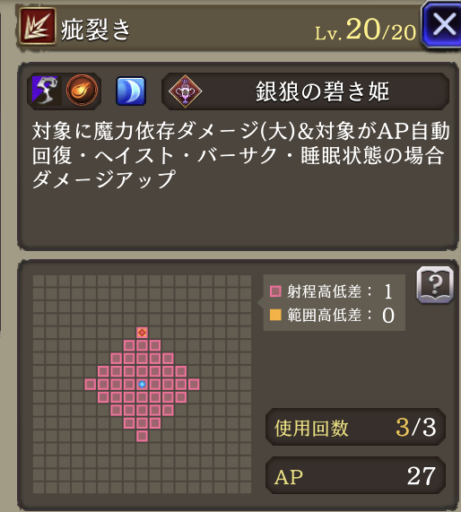Select the leftmost pink range tile
The height and width of the screenshot is (512, 461).
90,384
